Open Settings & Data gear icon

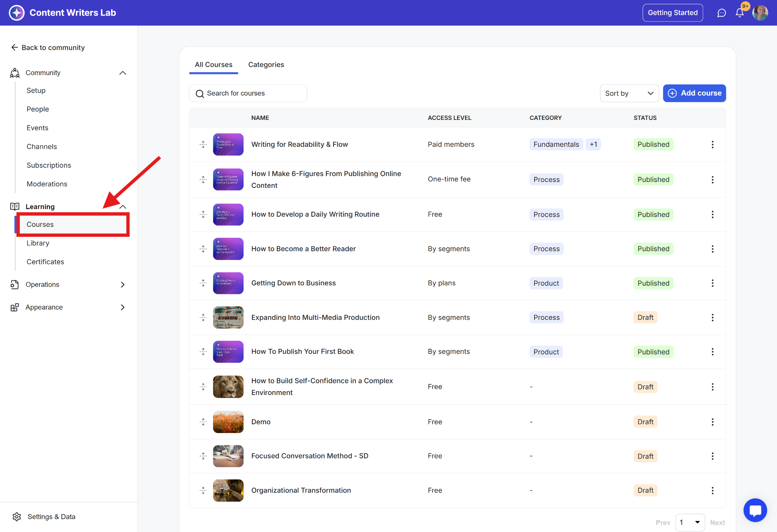tap(17, 516)
